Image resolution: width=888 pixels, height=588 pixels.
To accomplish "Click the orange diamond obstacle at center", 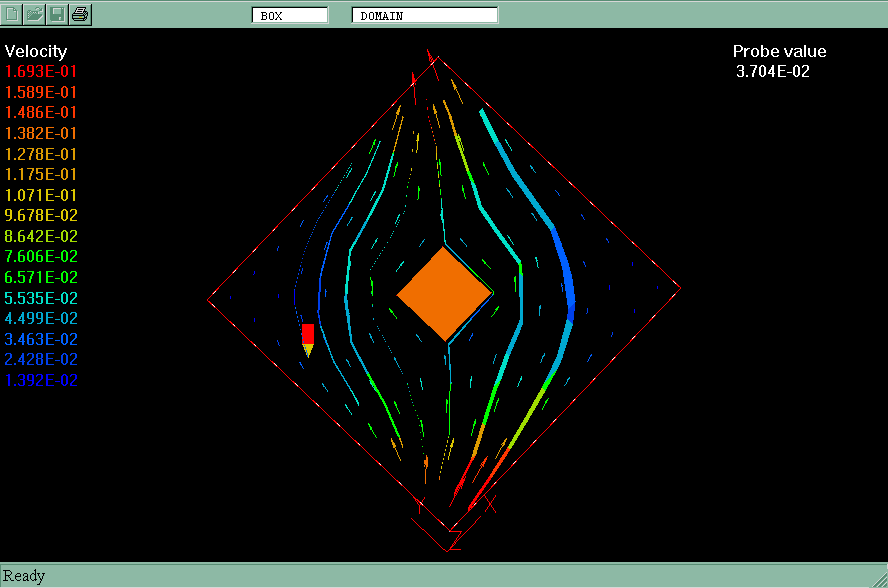I will coord(445,293).
